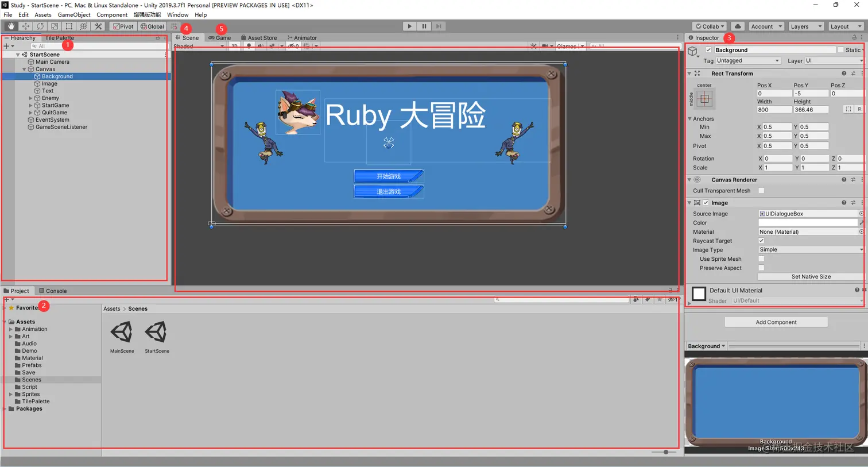Click the color eyedropper icon
This screenshot has width=868, height=467.
[861, 223]
